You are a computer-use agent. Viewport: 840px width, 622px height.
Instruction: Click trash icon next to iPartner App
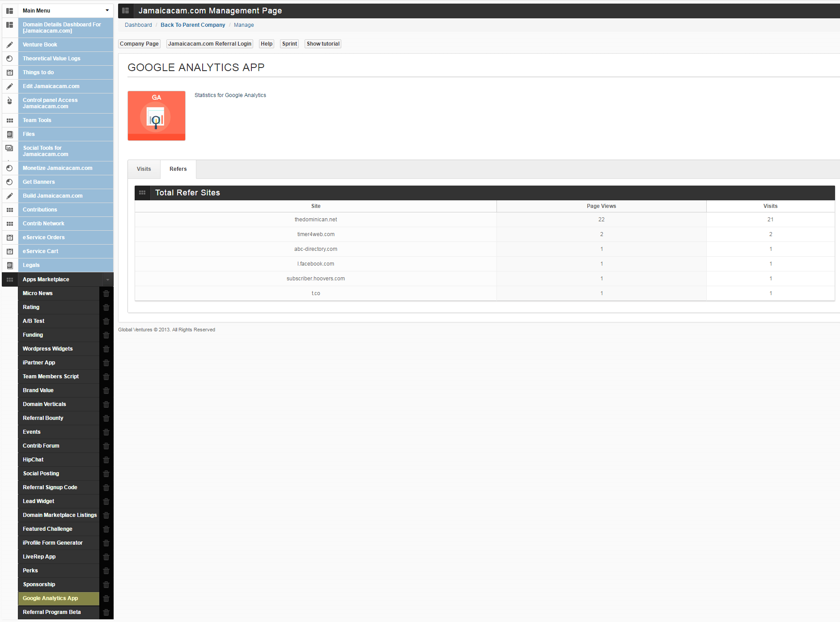click(106, 363)
